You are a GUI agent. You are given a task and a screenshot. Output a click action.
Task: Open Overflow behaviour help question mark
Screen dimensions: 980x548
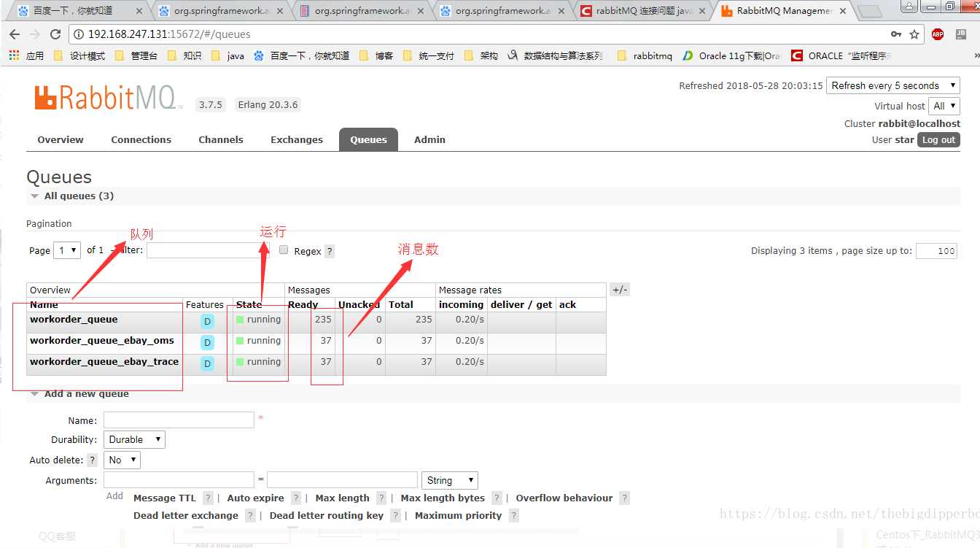coord(624,498)
